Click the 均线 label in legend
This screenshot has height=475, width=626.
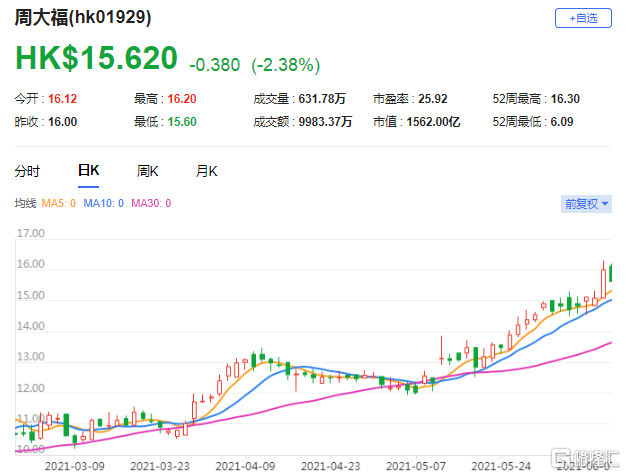coord(24,204)
